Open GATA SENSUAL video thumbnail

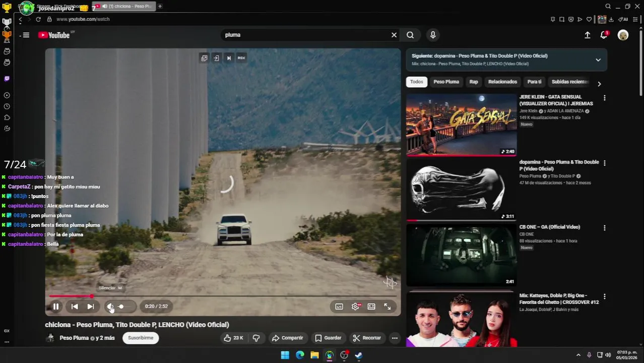pos(461,125)
